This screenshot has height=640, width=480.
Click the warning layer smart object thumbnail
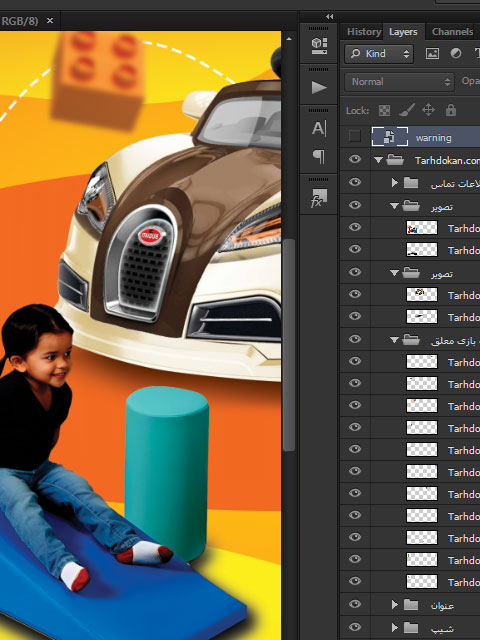coord(389,137)
